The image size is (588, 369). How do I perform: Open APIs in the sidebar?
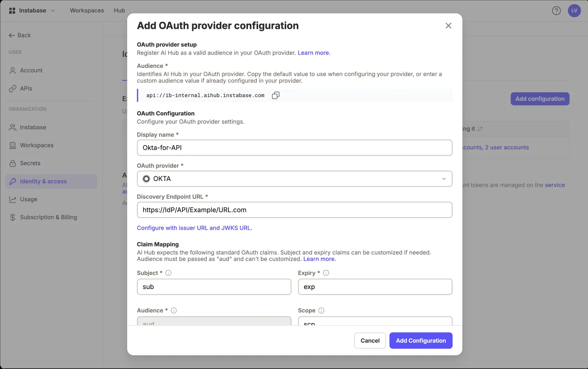(x=51, y=89)
